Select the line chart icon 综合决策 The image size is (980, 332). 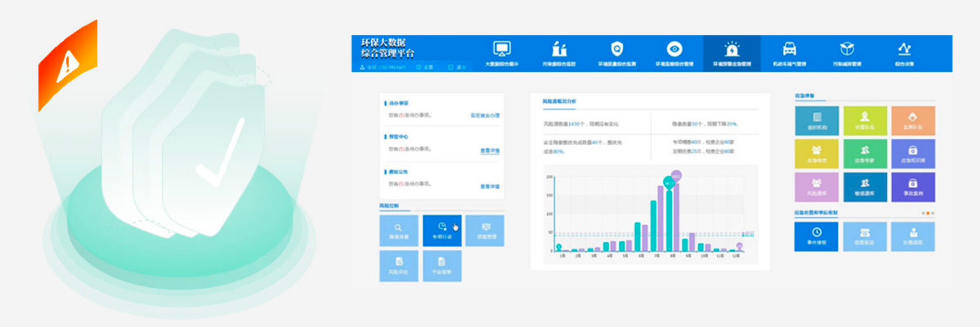pos(904,53)
